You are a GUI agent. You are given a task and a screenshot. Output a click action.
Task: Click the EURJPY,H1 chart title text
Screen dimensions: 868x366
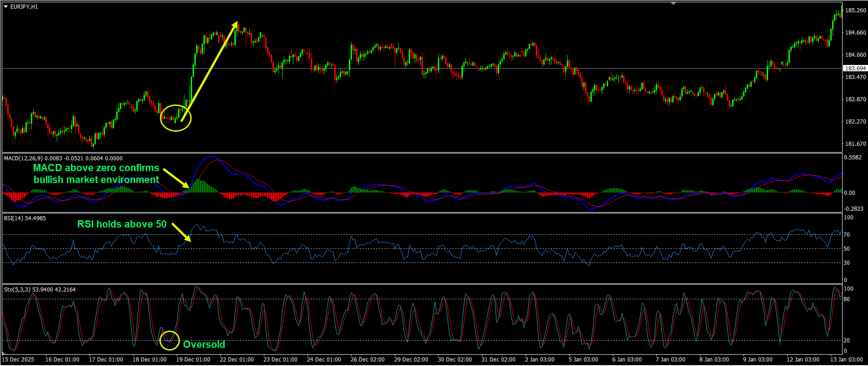pos(24,7)
